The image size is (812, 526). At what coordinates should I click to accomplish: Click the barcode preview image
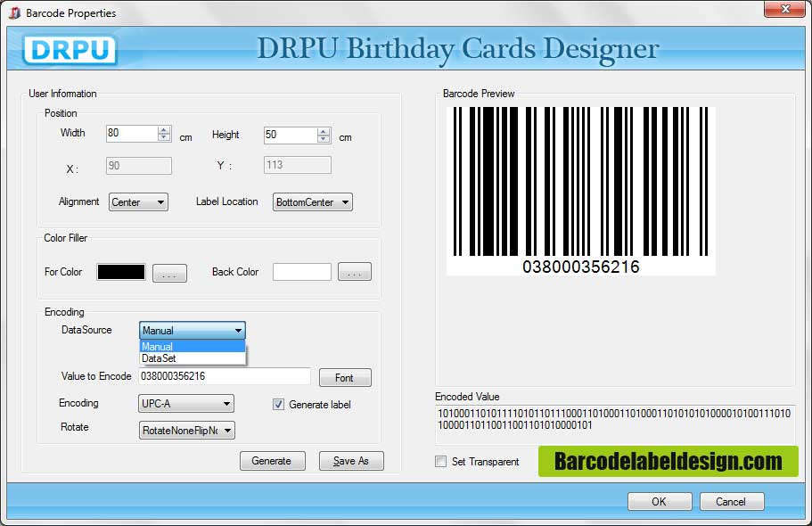[x=580, y=191]
